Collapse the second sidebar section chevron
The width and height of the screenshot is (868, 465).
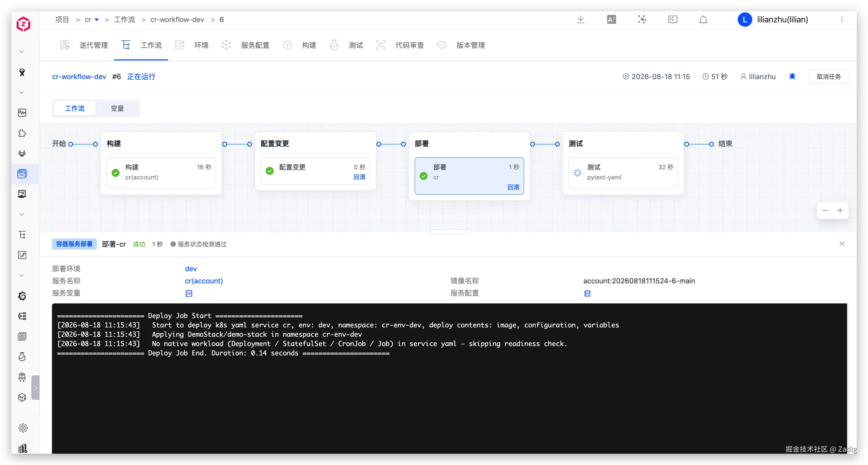[21, 92]
